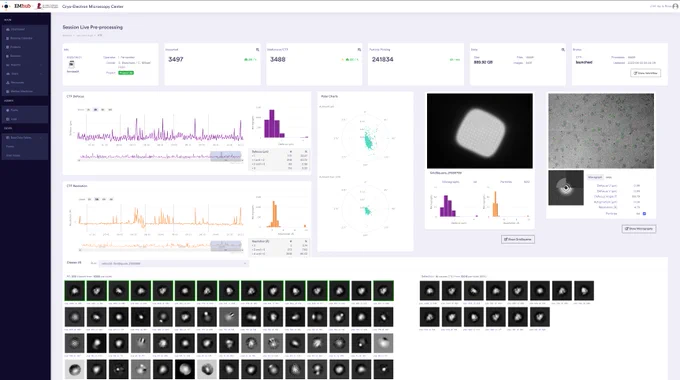
Task: Click the micrograph image with particle picks
Action: click(601, 131)
